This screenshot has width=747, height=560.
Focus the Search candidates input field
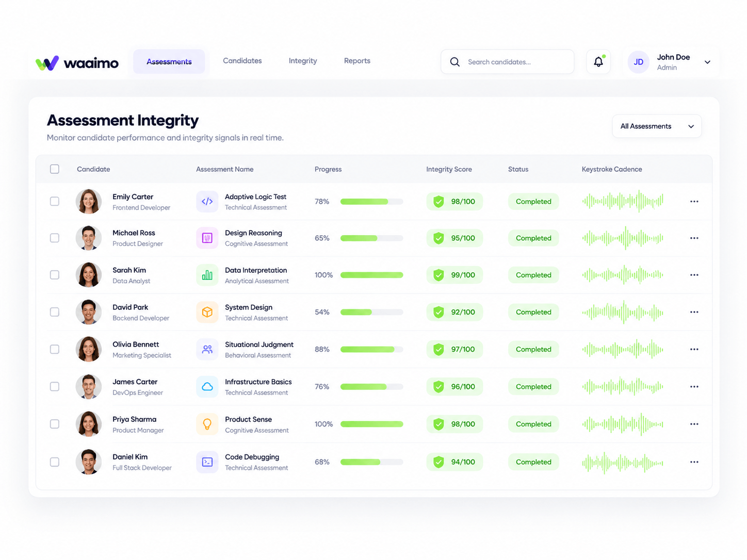(x=507, y=62)
